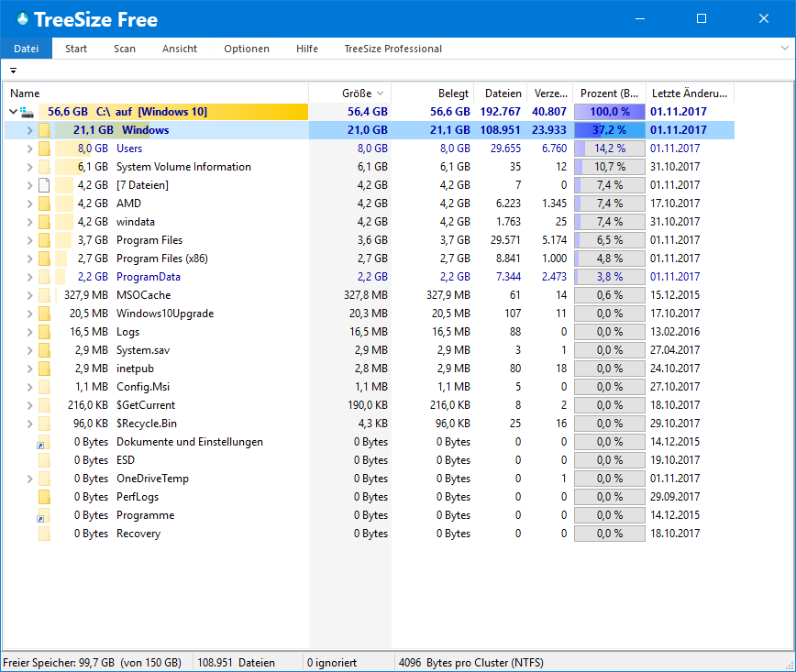
Task: Open the Optionen ribbon tab
Action: coord(247,49)
